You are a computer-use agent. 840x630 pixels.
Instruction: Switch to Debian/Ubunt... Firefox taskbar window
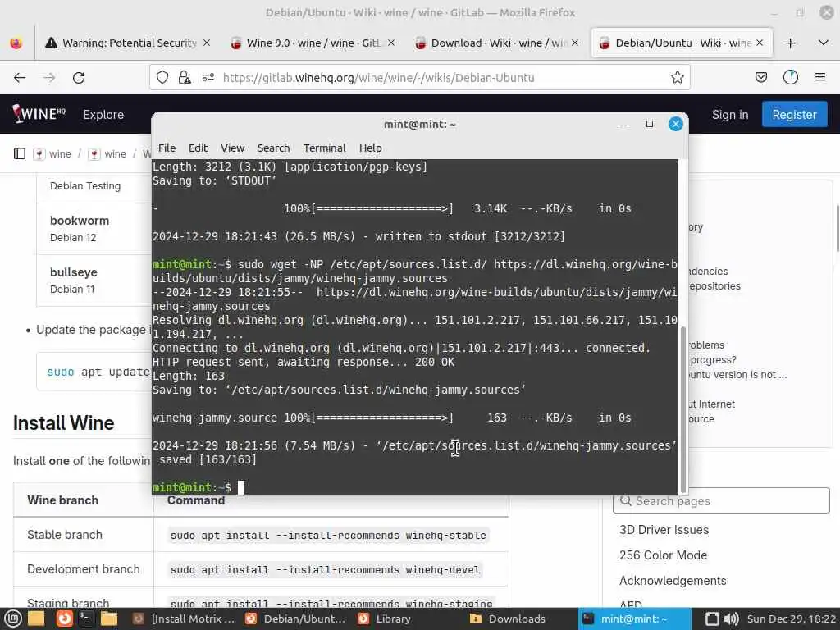click(295, 619)
